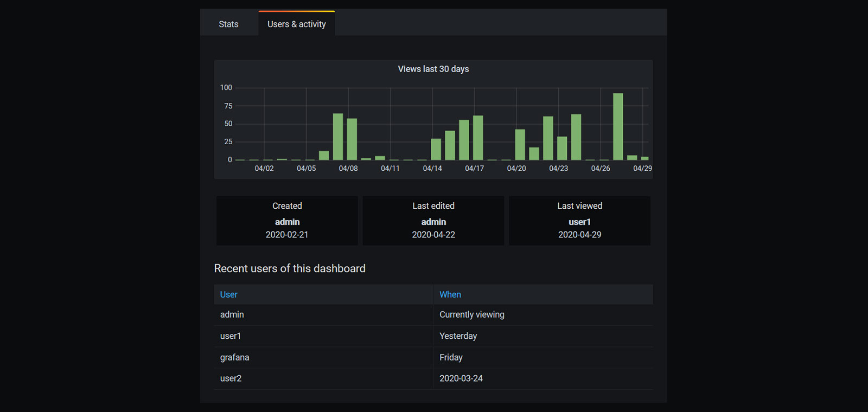Click the Created by admin info card
Viewport: 868px width, 412px height.
click(x=287, y=221)
